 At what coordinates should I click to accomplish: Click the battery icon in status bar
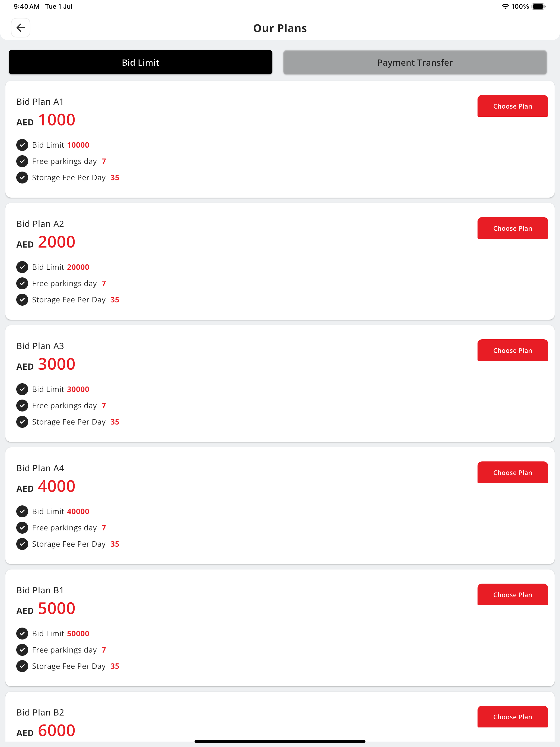(x=538, y=7)
